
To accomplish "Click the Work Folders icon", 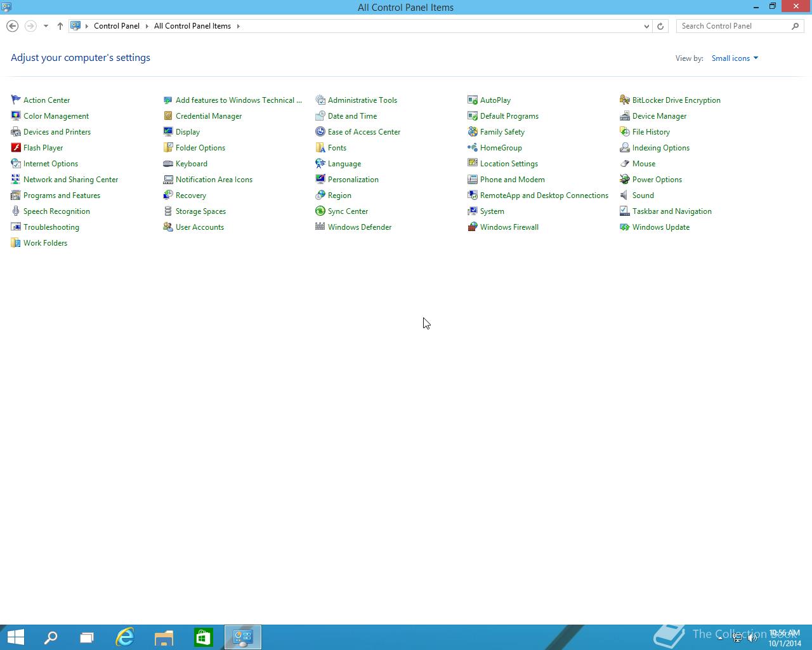I will (x=16, y=242).
